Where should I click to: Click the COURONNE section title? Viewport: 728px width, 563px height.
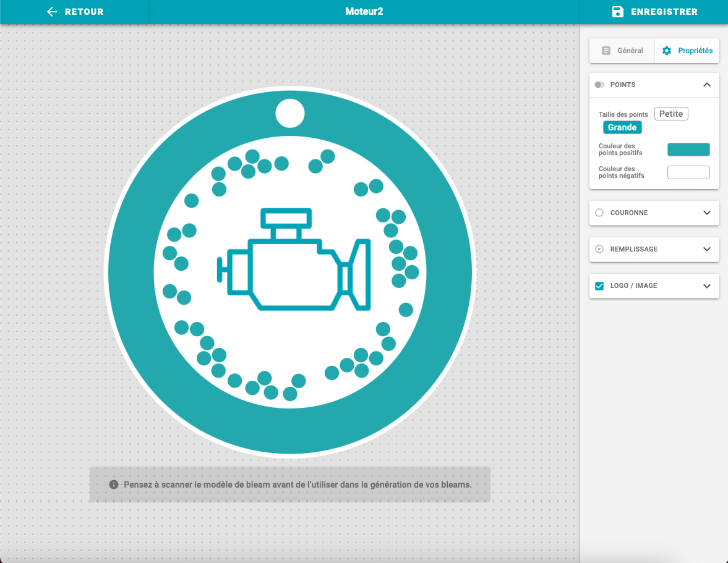pos(628,213)
